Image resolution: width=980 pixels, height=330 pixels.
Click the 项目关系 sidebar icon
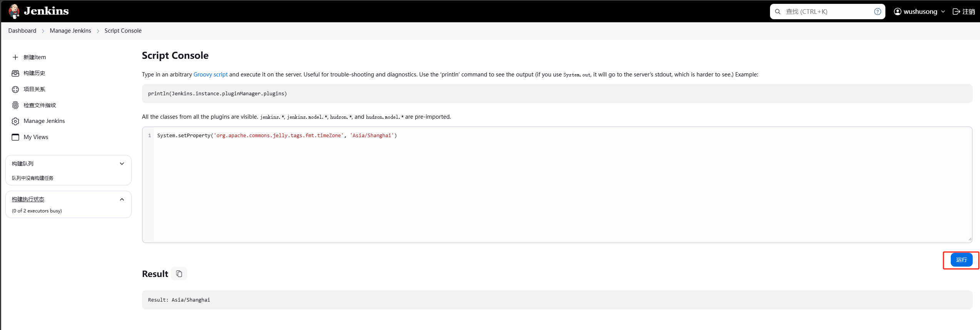tap(15, 90)
